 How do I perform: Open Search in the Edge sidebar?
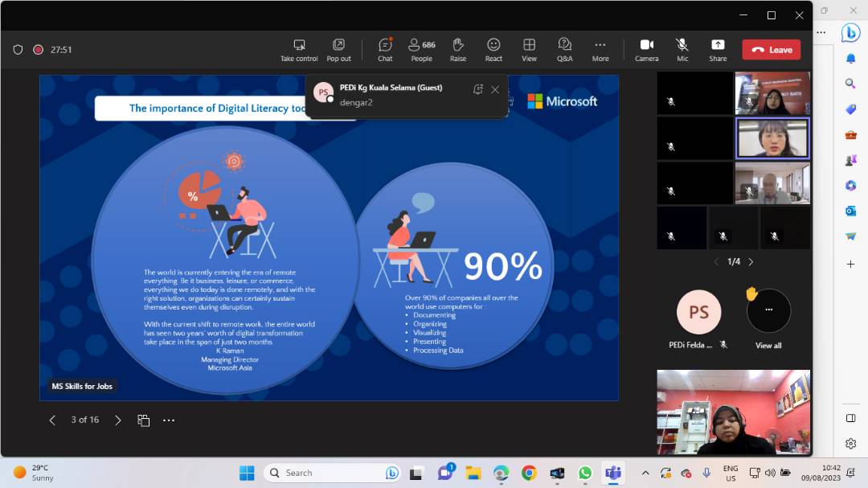click(x=851, y=84)
